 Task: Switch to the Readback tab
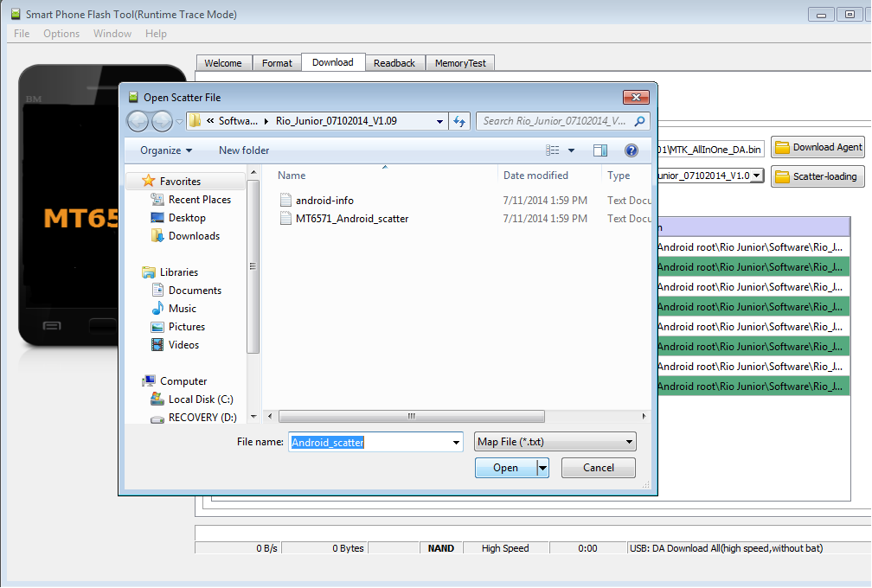(394, 62)
